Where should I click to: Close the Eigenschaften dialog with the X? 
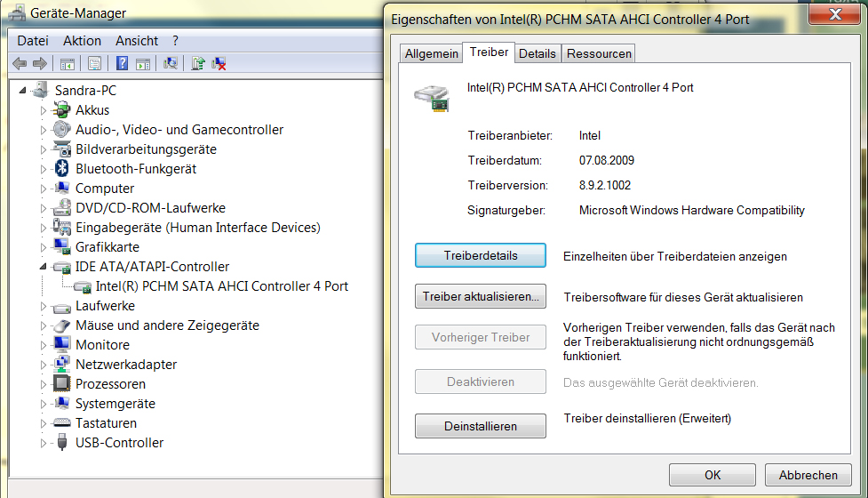pos(835,13)
